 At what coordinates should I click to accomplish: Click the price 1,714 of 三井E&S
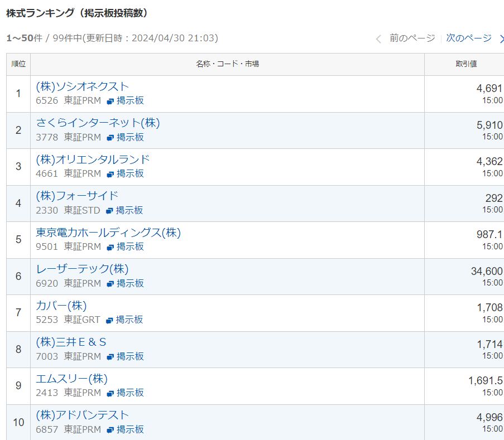pos(490,344)
